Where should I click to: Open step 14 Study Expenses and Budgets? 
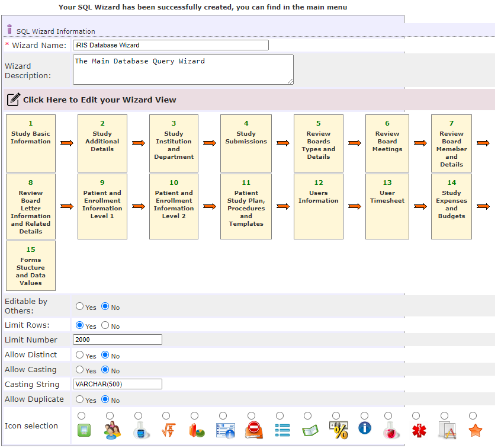pyautogui.click(x=451, y=207)
